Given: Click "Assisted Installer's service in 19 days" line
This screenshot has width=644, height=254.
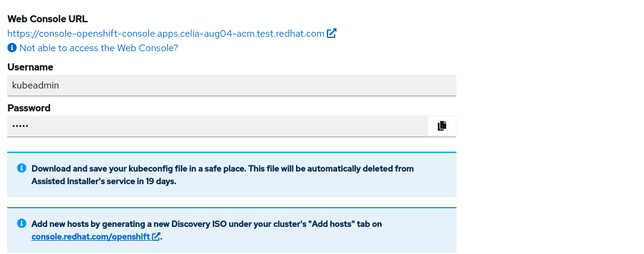Looking at the screenshot, I should click(x=104, y=181).
